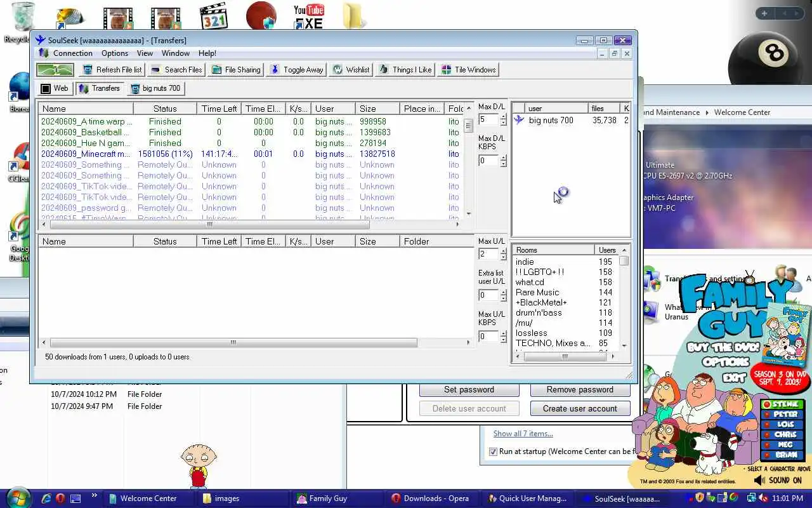This screenshot has width=812, height=508.
Task: Click the network connection status icon in SoulSeek toolbar
Action: point(55,70)
